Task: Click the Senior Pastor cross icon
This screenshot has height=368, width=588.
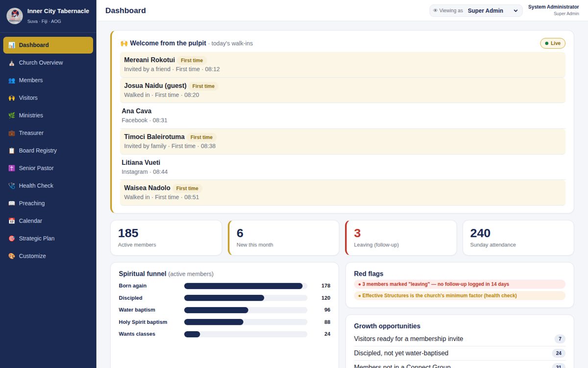Action: tap(12, 168)
